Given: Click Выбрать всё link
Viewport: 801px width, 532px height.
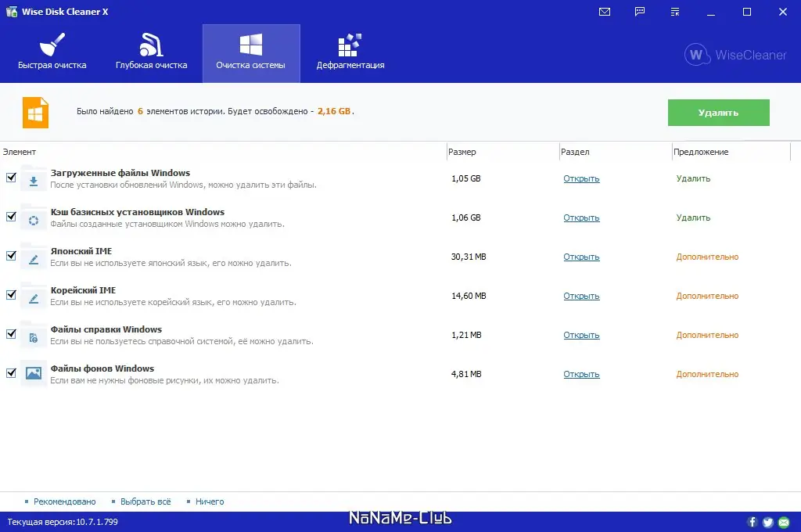Looking at the screenshot, I should click(145, 501).
